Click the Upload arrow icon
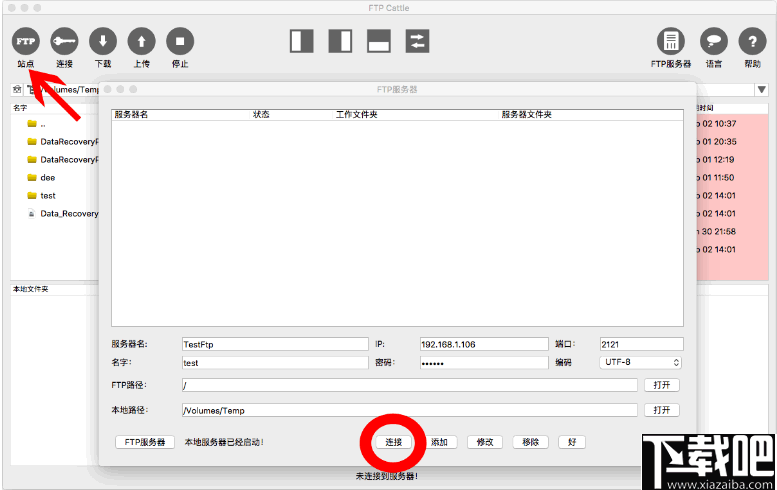Viewport: 777px width, 490px height. pyautogui.click(x=142, y=41)
